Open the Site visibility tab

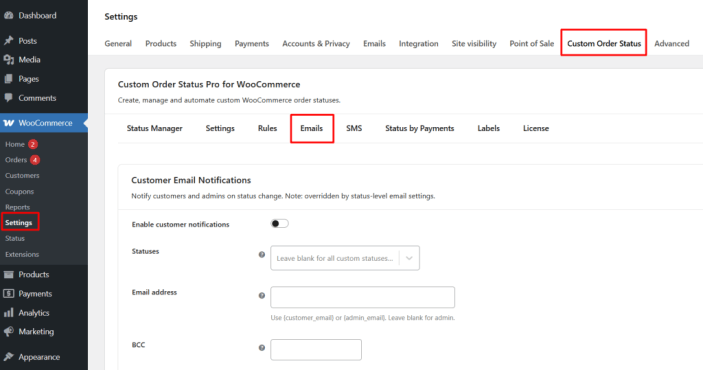[x=474, y=44]
